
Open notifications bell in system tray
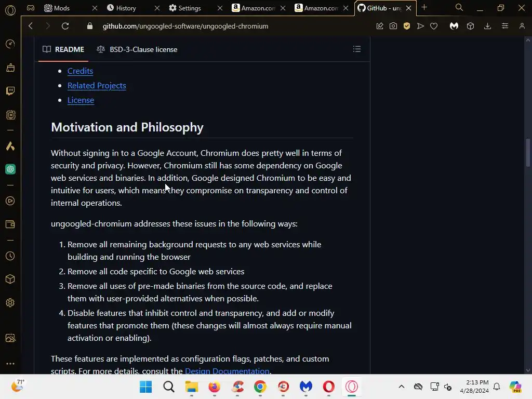(x=497, y=387)
